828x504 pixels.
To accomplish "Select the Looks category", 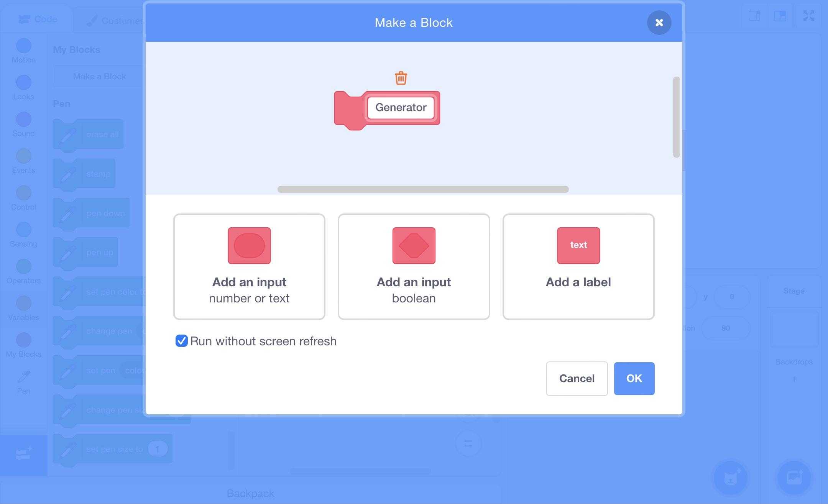I will pyautogui.click(x=23, y=88).
